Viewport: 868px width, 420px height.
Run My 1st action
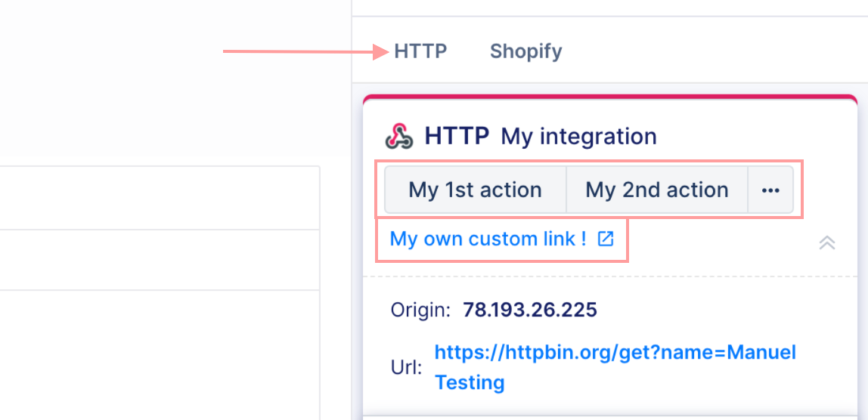pos(475,190)
